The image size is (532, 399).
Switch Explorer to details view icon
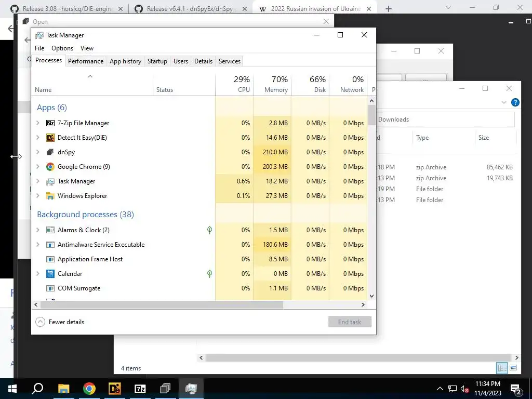click(x=502, y=368)
